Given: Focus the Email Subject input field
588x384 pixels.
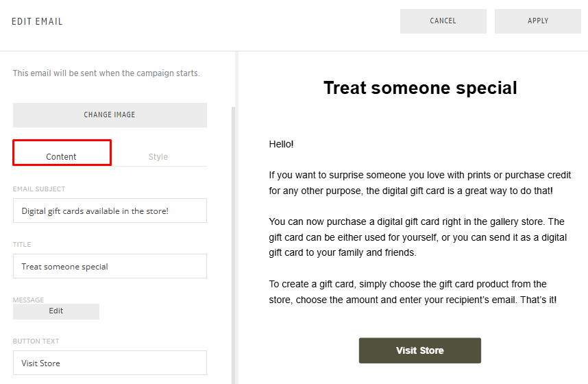Looking at the screenshot, I should coord(110,211).
